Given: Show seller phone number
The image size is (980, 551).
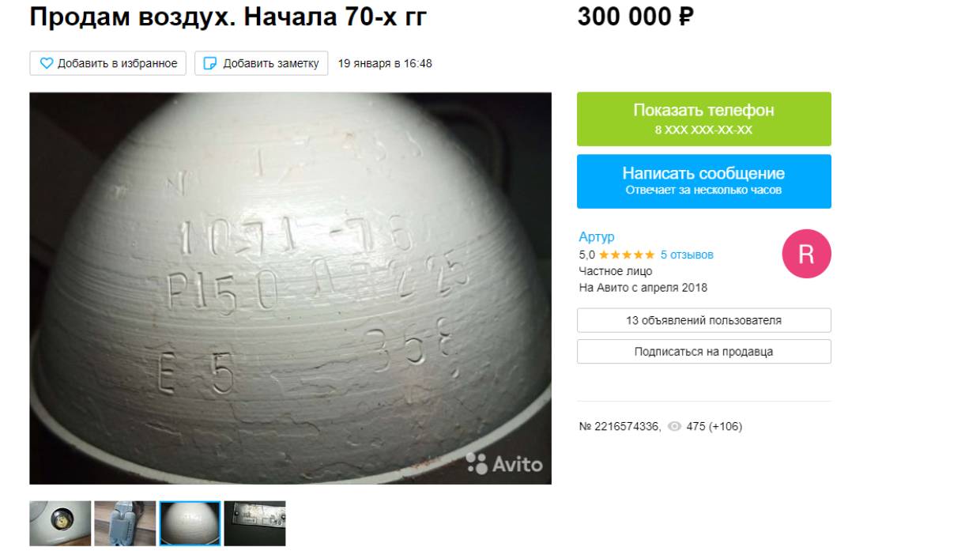Looking at the screenshot, I should (704, 119).
